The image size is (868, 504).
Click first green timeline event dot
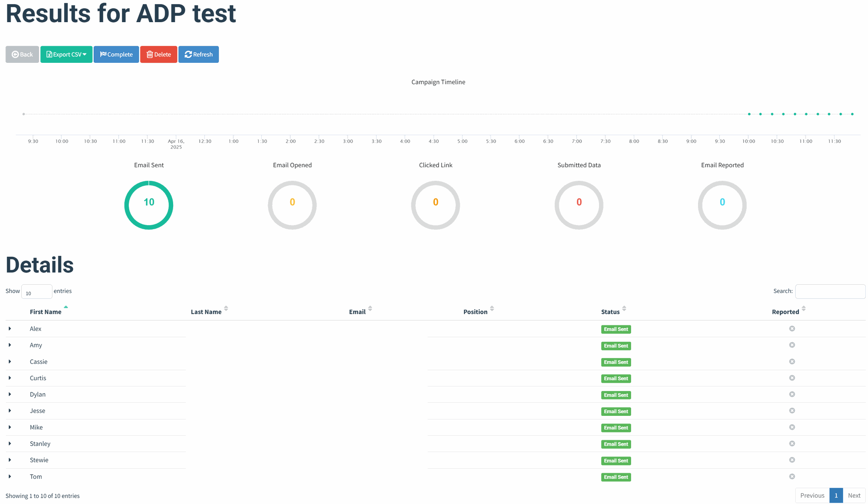[x=749, y=114]
